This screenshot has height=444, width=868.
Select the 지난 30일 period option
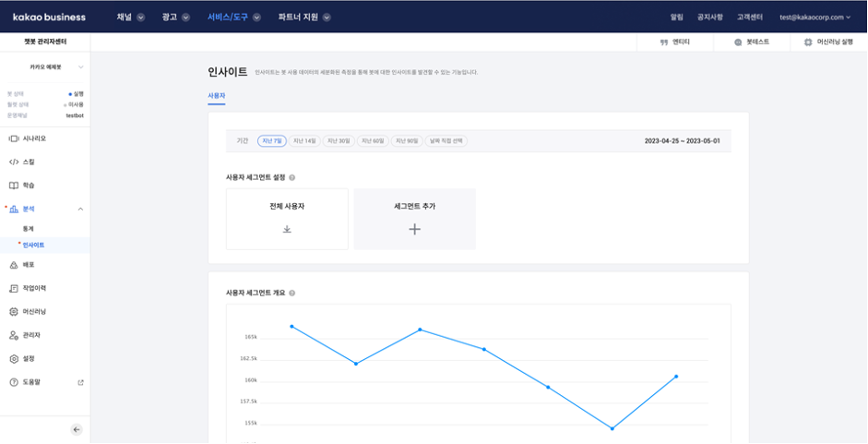[338, 141]
